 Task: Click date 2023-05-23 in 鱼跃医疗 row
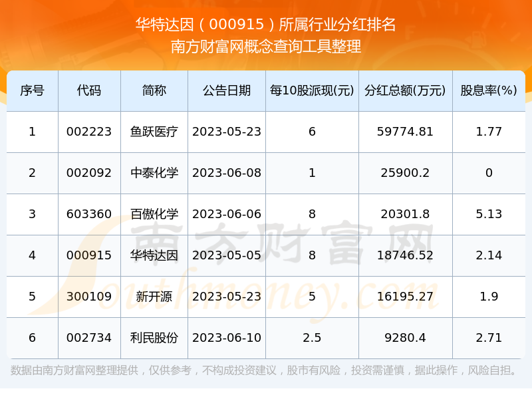(227, 132)
